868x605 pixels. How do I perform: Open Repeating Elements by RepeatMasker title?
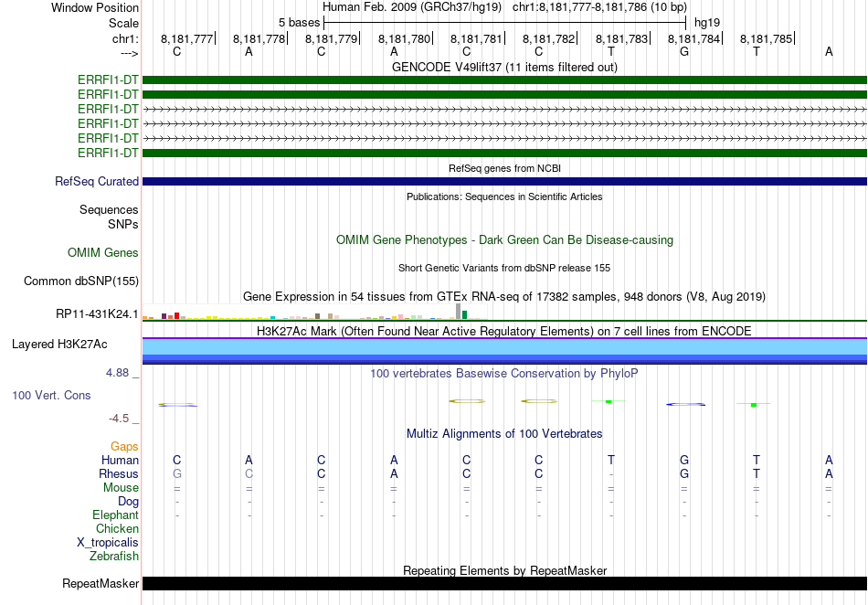coord(504,570)
